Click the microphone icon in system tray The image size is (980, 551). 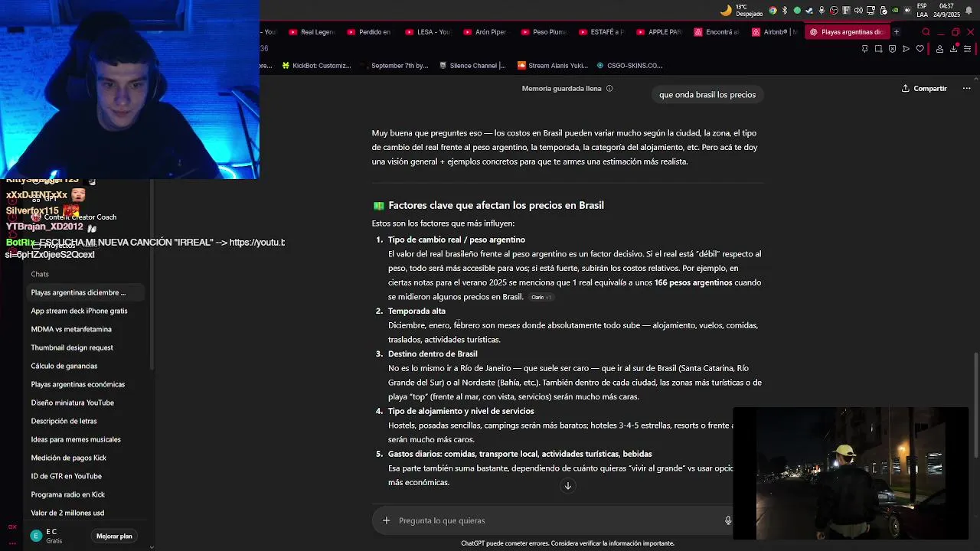[822, 10]
